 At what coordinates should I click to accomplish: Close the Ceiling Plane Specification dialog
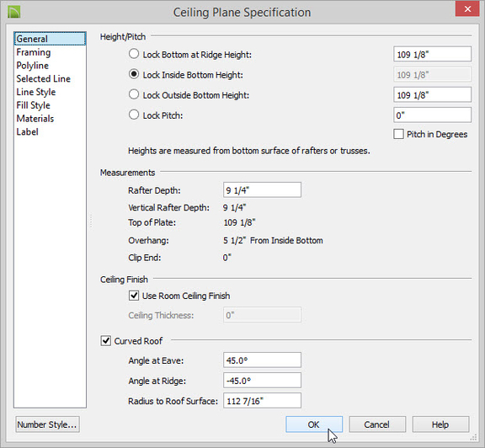467,9
